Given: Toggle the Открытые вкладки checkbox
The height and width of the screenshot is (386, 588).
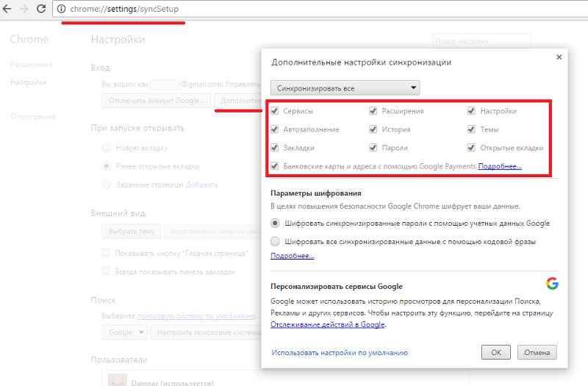Looking at the screenshot, I should click(x=471, y=148).
